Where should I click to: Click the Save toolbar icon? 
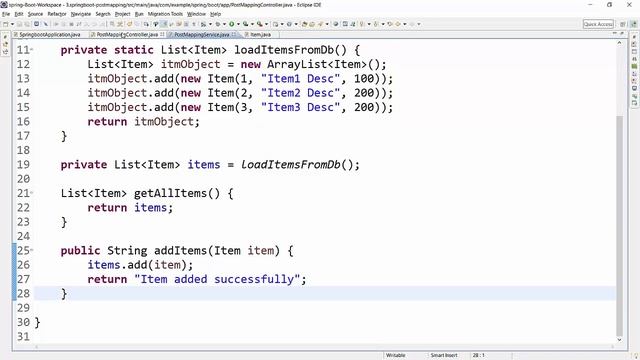pos(19,24)
